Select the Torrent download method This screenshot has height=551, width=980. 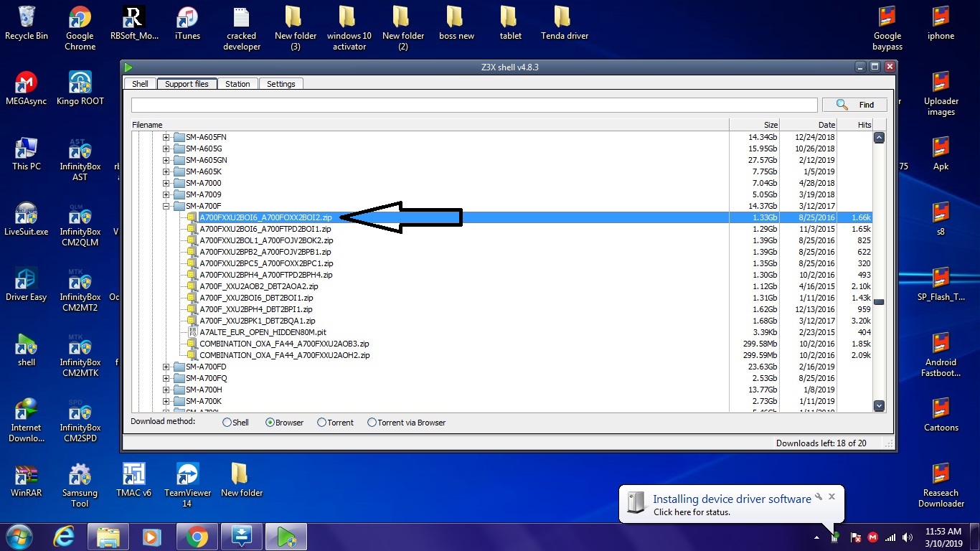(x=335, y=423)
